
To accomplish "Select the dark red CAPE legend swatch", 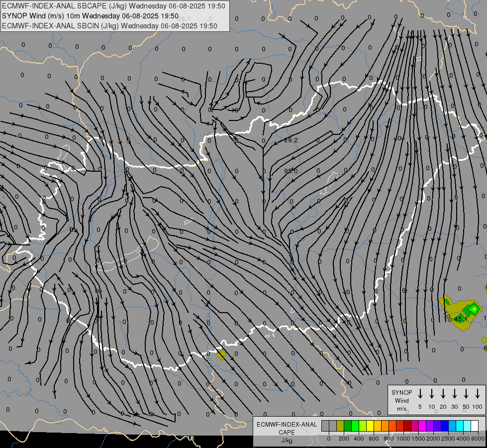I will 407,426.
